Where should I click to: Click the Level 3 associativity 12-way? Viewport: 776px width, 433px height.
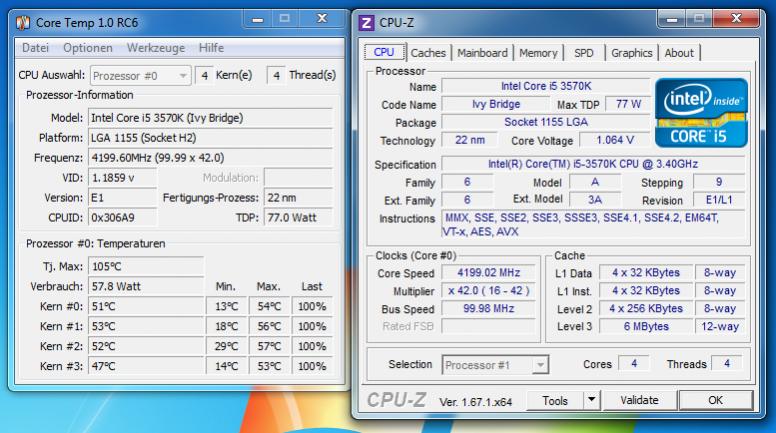(x=720, y=327)
